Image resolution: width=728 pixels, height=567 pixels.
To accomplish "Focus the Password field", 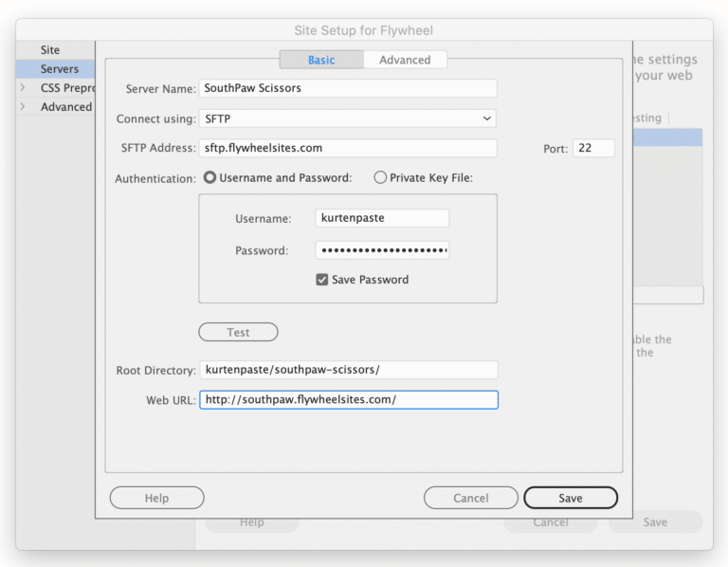I will (x=382, y=250).
